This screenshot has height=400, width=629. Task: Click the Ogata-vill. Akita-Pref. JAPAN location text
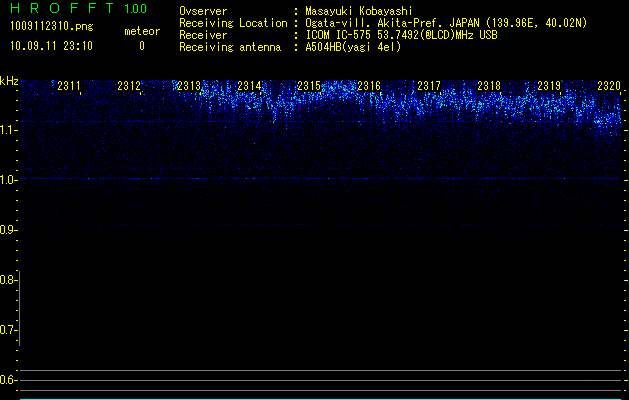click(446, 23)
